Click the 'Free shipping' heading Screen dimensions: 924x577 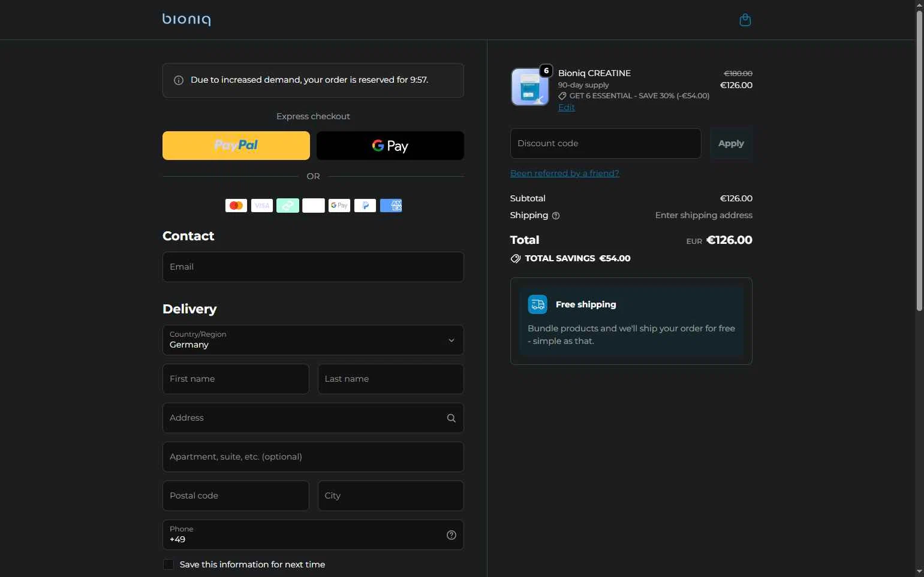(x=586, y=304)
